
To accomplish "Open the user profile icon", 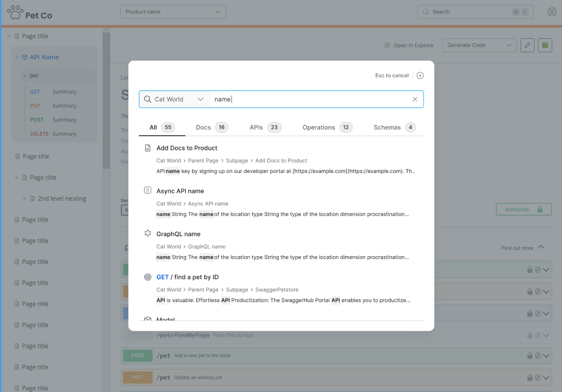I will (x=552, y=12).
